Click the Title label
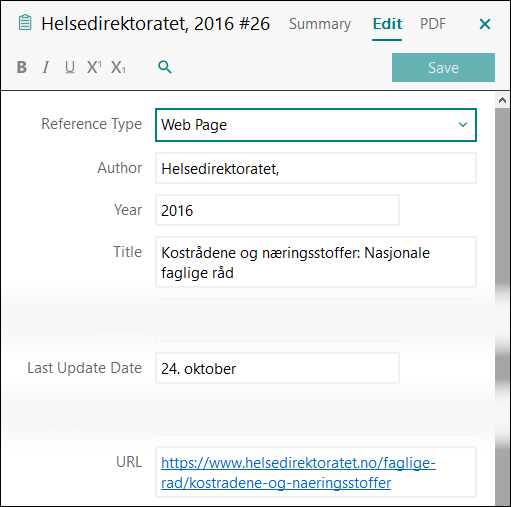 point(127,252)
